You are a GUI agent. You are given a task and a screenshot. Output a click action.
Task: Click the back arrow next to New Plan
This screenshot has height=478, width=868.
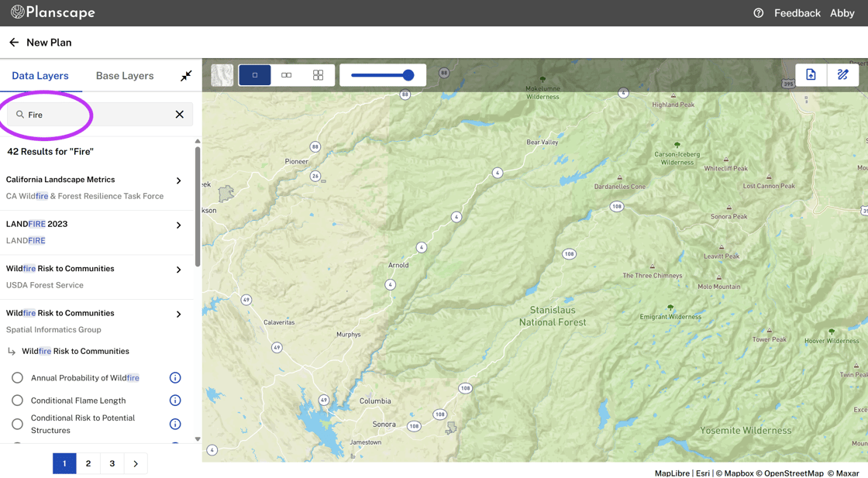point(14,43)
